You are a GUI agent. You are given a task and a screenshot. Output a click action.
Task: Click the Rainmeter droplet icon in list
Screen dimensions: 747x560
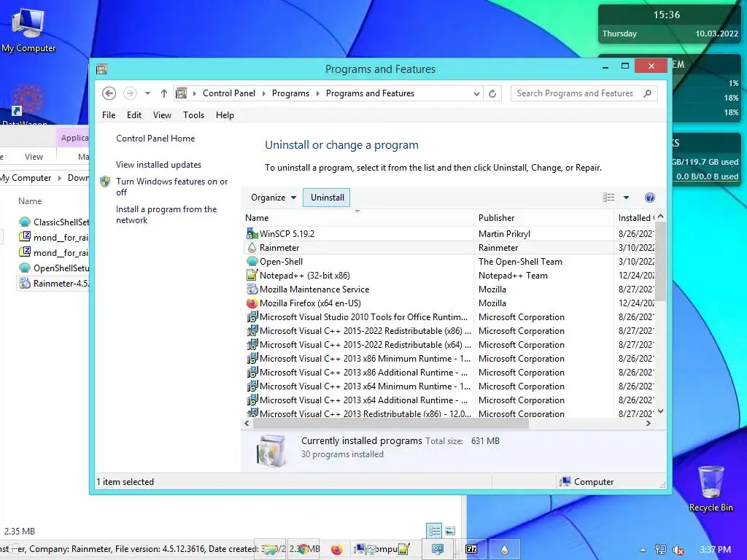(252, 248)
